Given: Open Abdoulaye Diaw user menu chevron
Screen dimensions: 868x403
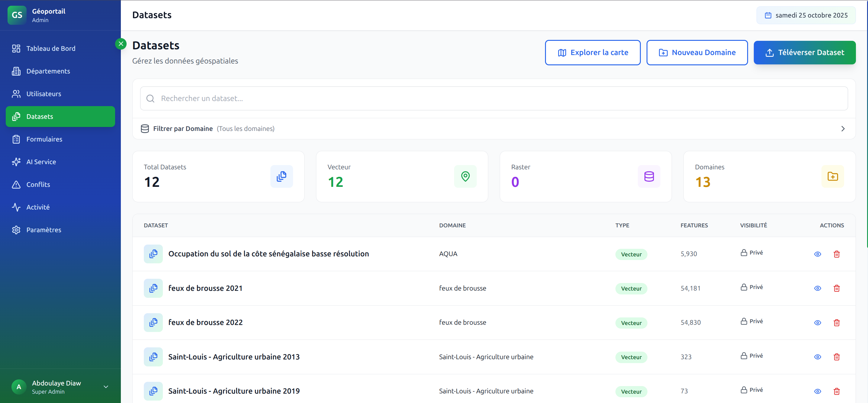Looking at the screenshot, I should (x=106, y=387).
